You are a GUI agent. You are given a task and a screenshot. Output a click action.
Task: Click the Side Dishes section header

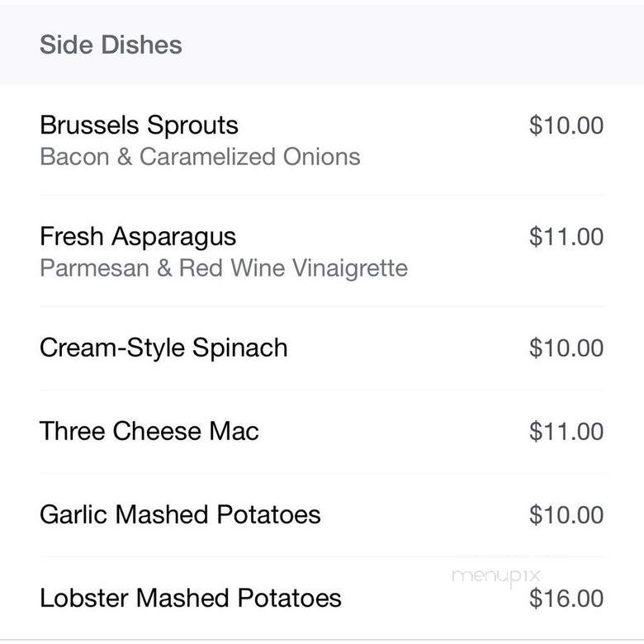point(111,45)
